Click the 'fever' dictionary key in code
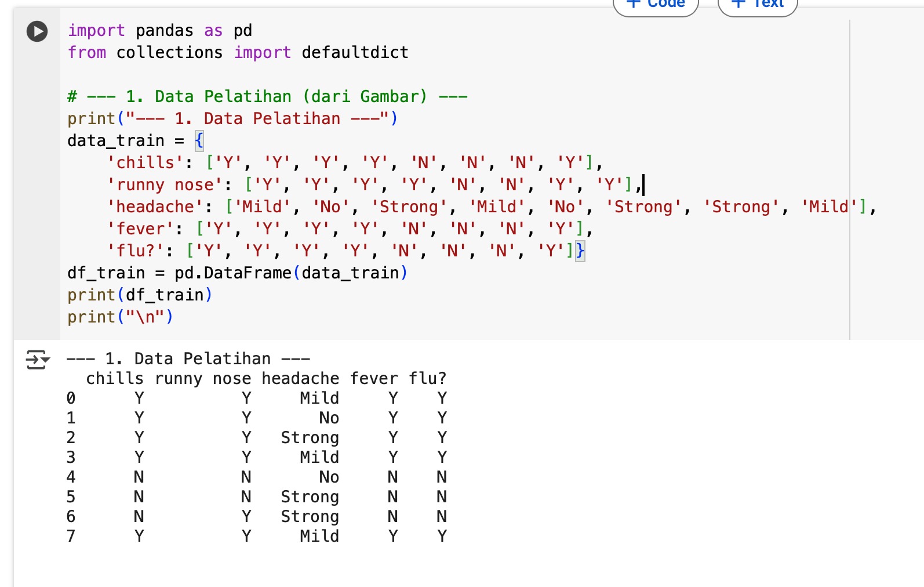This screenshot has width=924, height=587. coord(141,229)
